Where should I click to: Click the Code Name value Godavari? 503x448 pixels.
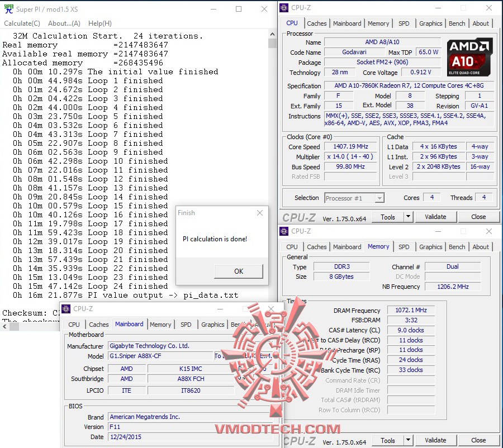point(354,53)
